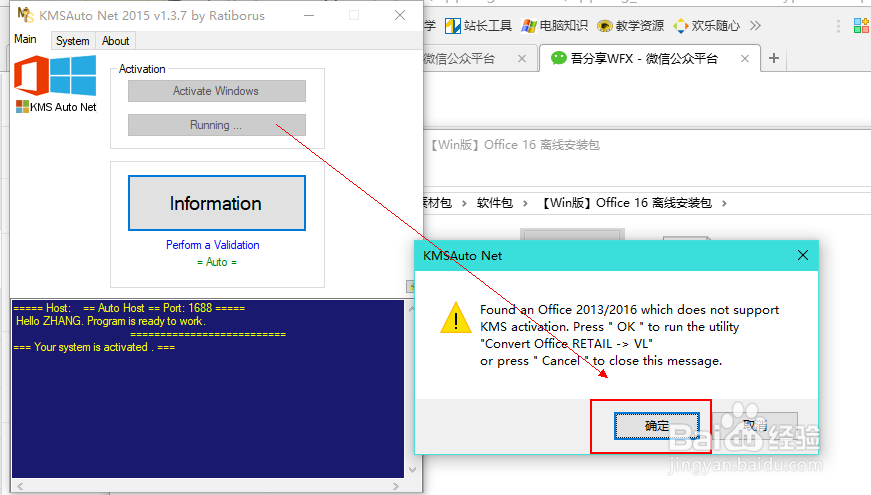Screen dimensions: 871x495
Task: Click the 'Auto Host == Port: 1688' log line
Action: 129,308
